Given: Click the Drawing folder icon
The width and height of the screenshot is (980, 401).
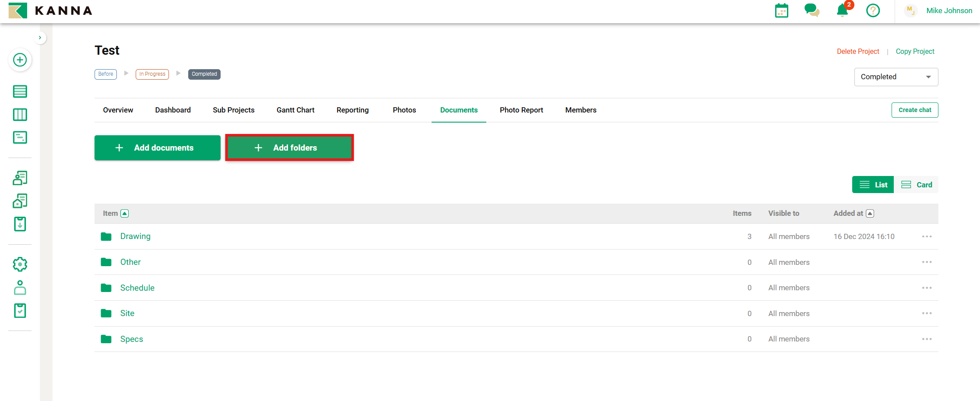Looking at the screenshot, I should click(x=106, y=237).
